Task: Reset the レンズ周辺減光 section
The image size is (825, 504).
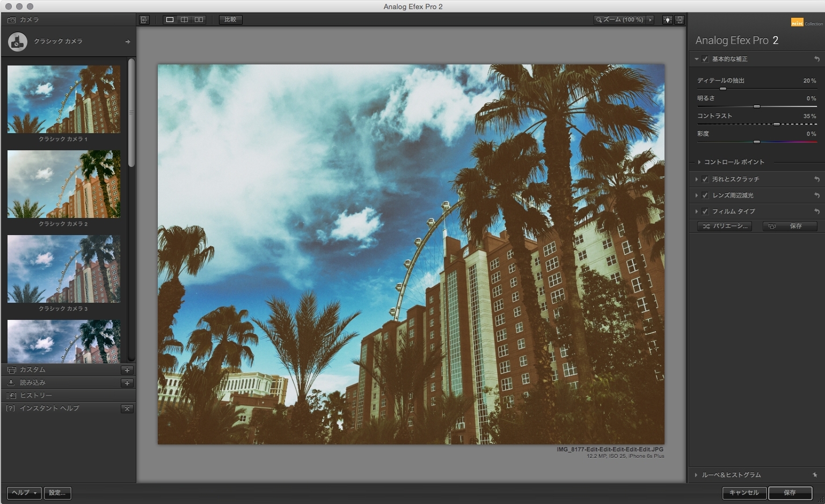Action: coord(816,195)
